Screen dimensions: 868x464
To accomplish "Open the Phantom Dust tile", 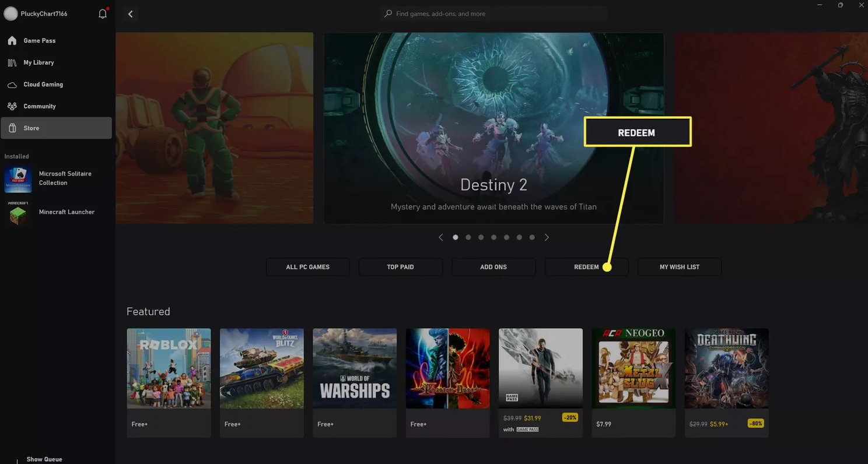I will pos(448,383).
